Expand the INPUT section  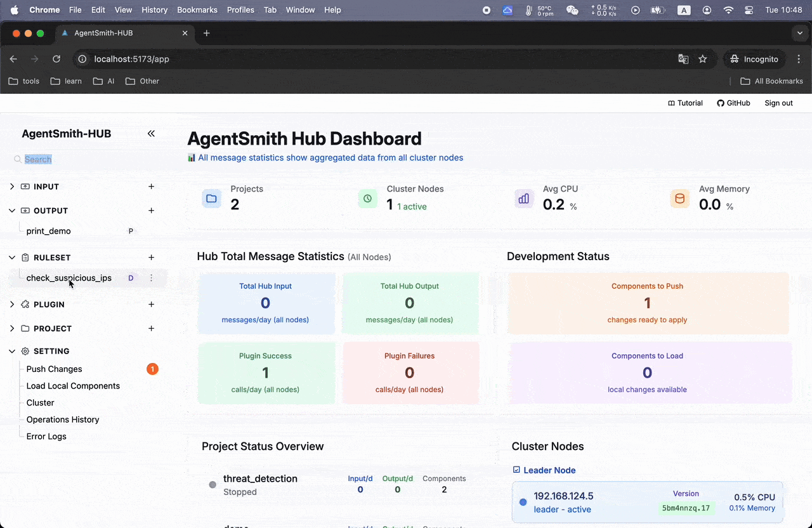[x=12, y=187]
